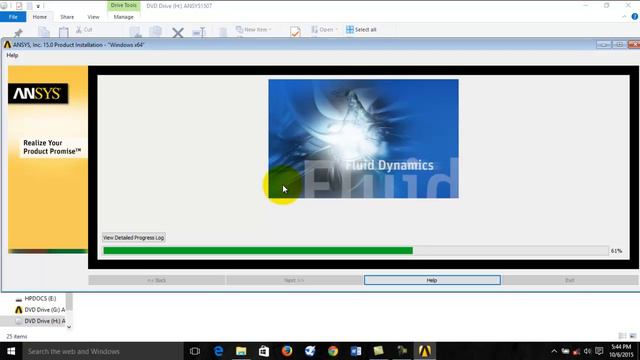
Task: Switch to large icons view in status bar
Action: point(633,336)
